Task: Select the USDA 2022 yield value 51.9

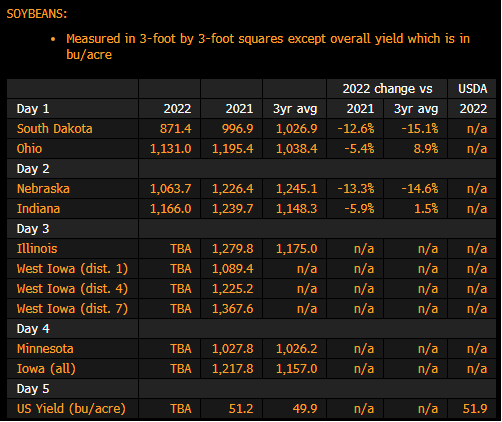Action: (475, 409)
